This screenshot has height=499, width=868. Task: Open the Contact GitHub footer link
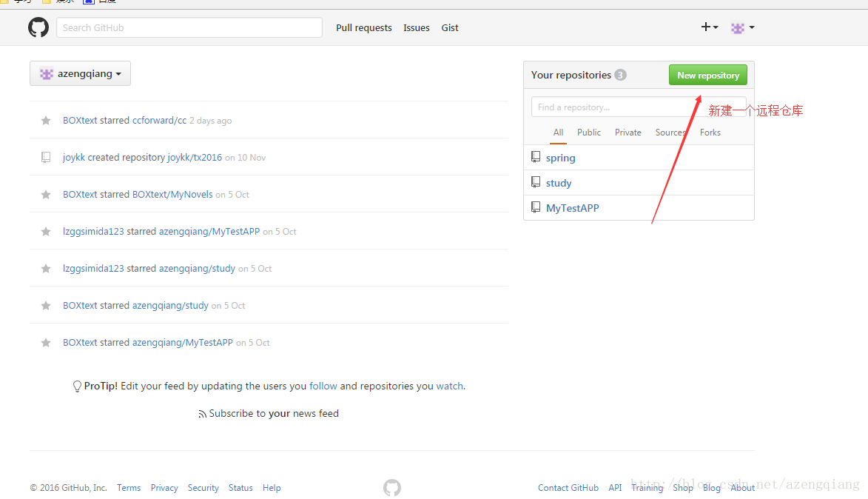click(568, 488)
